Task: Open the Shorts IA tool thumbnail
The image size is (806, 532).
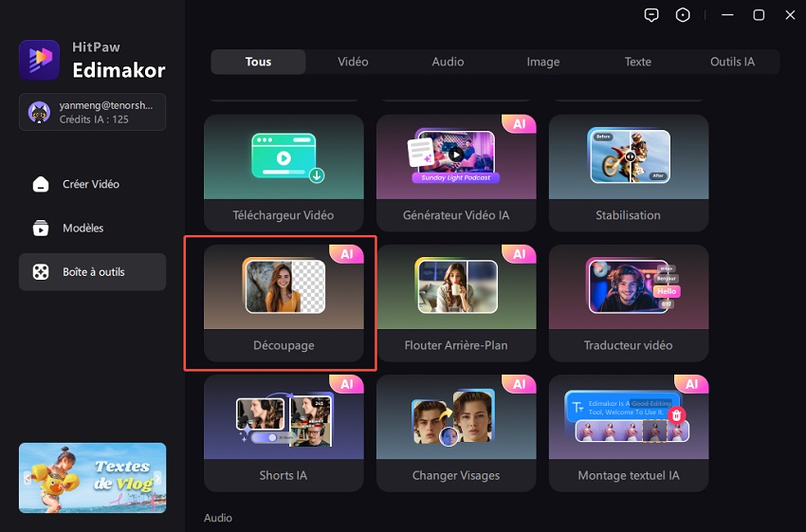Action: tap(284, 417)
